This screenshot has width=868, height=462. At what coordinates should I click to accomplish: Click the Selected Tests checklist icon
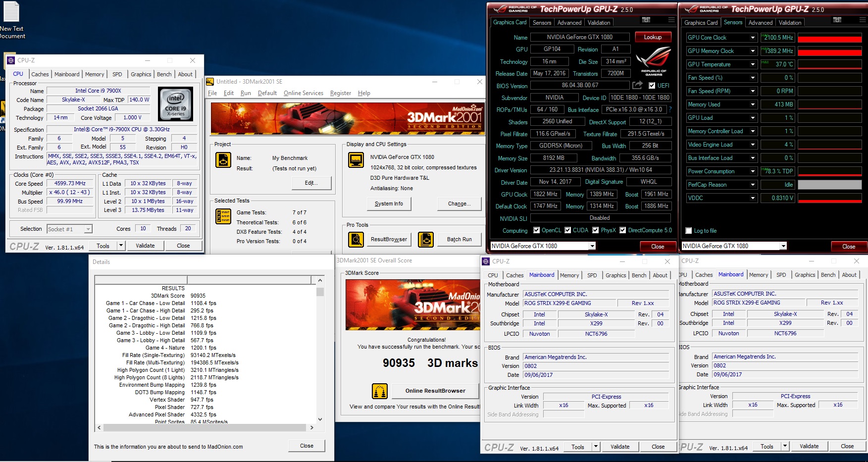click(x=223, y=216)
